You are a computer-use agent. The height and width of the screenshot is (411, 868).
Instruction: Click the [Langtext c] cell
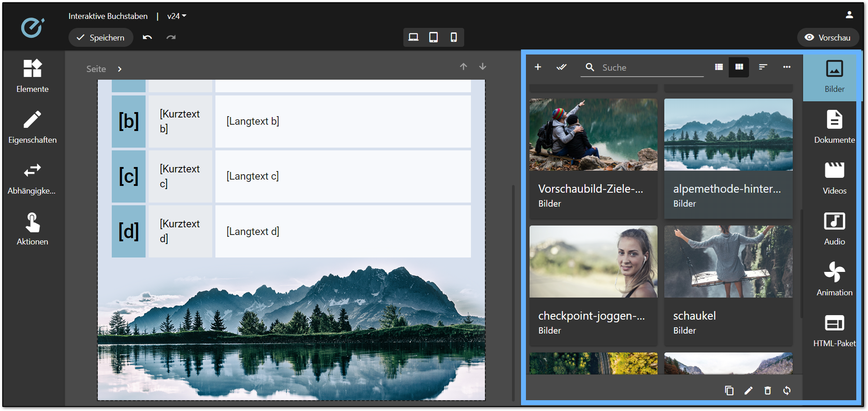coord(343,176)
